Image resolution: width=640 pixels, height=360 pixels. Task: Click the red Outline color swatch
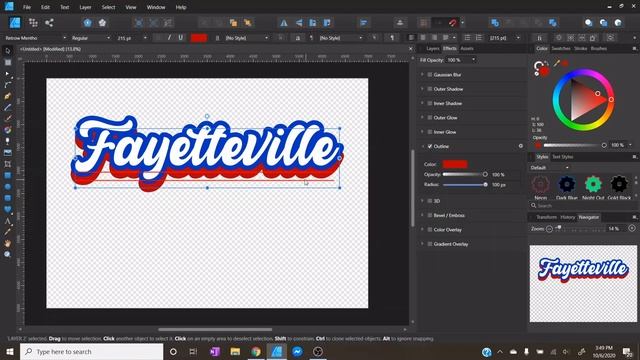pyautogui.click(x=455, y=164)
